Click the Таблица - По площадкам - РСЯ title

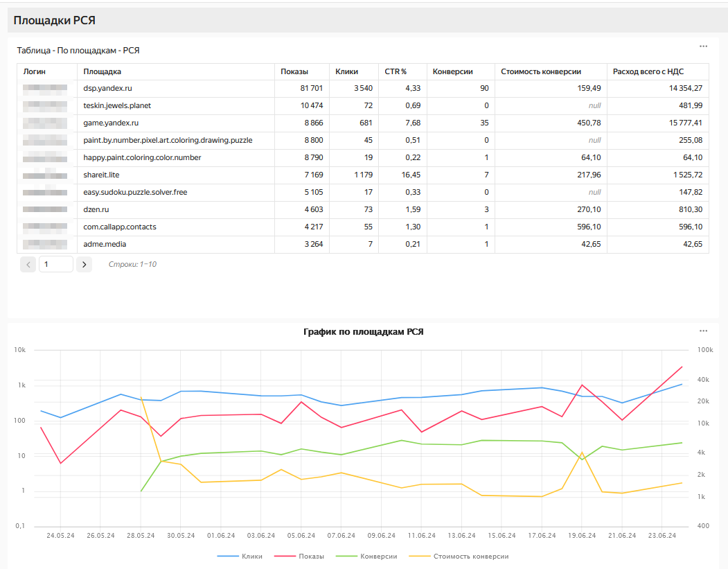(78, 50)
